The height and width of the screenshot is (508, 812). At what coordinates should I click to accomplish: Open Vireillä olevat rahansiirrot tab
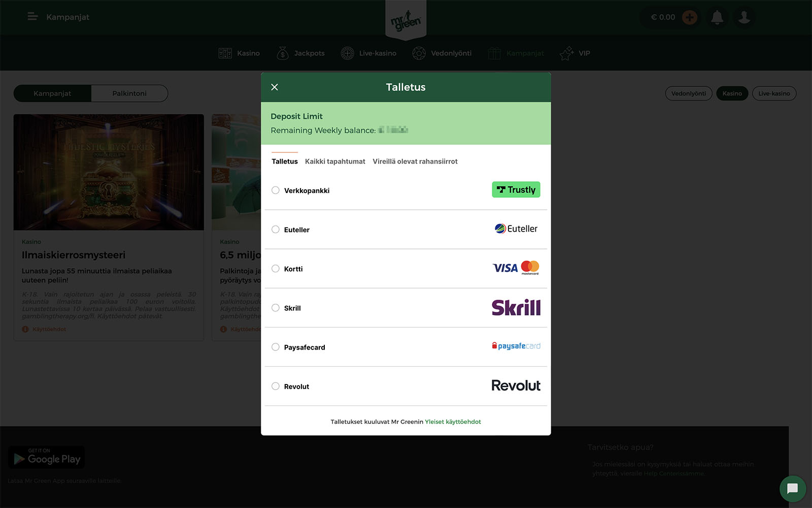[x=415, y=161]
